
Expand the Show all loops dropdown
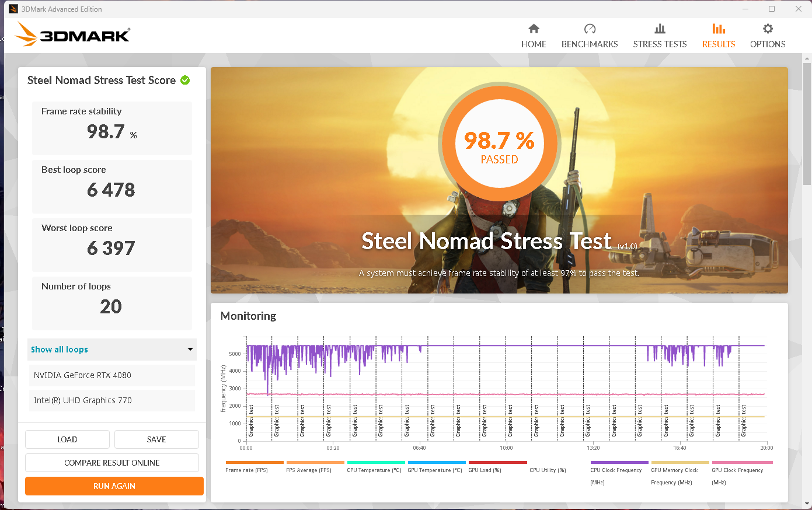(112, 350)
